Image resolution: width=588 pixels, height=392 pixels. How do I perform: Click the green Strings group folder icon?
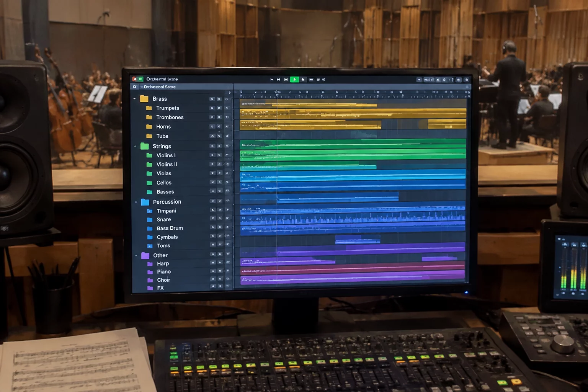(145, 146)
